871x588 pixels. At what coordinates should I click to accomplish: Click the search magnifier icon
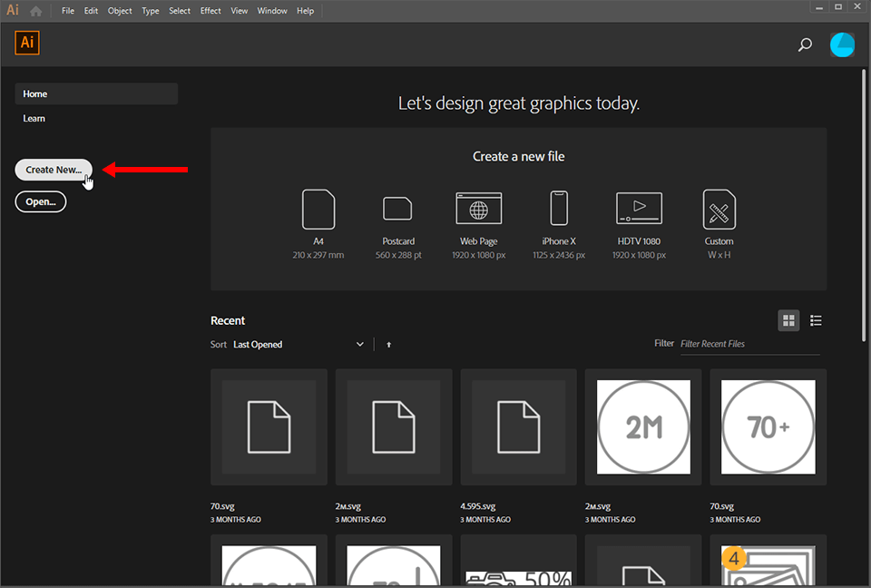[805, 44]
